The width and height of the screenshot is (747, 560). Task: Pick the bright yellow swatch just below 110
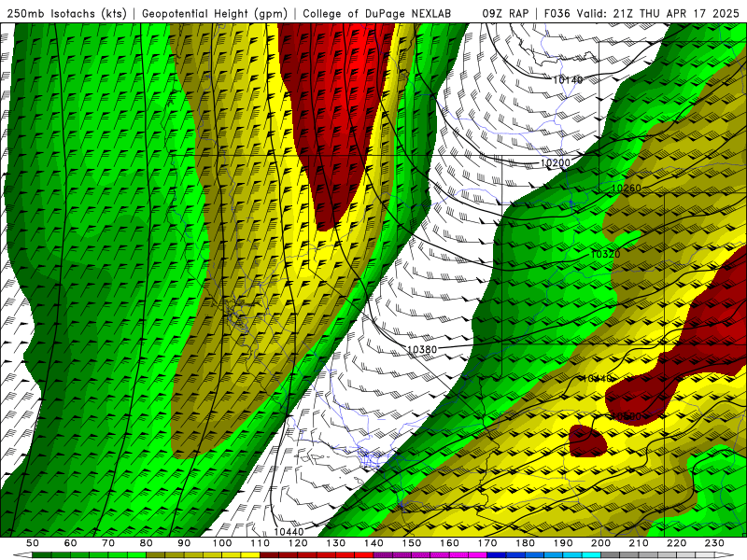tap(250, 555)
